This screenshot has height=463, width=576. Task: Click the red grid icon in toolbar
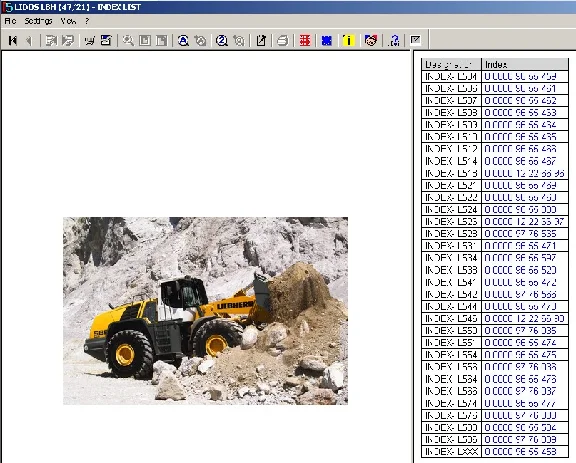tap(305, 40)
